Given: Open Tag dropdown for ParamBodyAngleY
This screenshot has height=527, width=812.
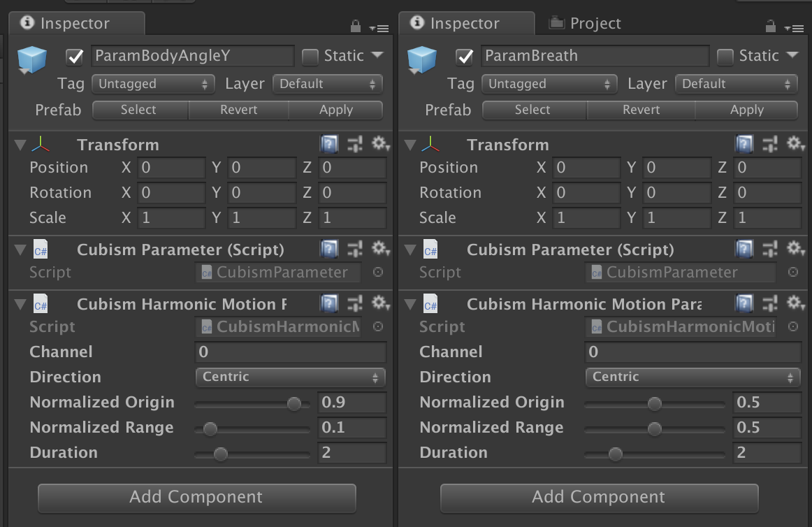Looking at the screenshot, I should tap(153, 84).
